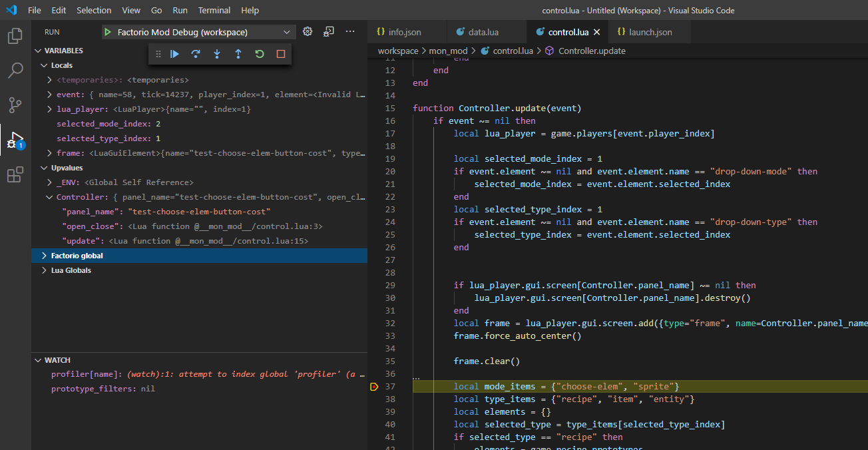This screenshot has height=450, width=868.
Task: Click the breakpoint marker on line 37
Action: point(374,387)
